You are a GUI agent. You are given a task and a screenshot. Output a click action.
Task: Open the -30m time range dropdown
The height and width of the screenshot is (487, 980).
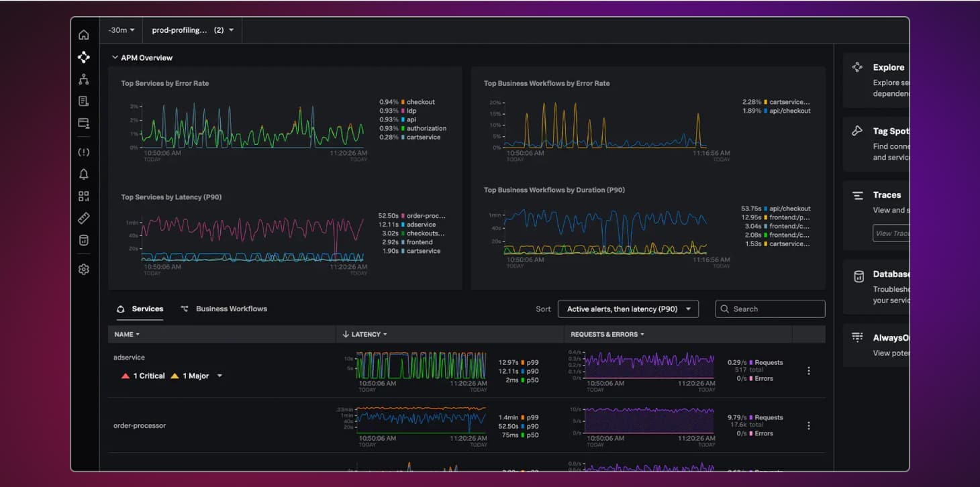point(122,30)
